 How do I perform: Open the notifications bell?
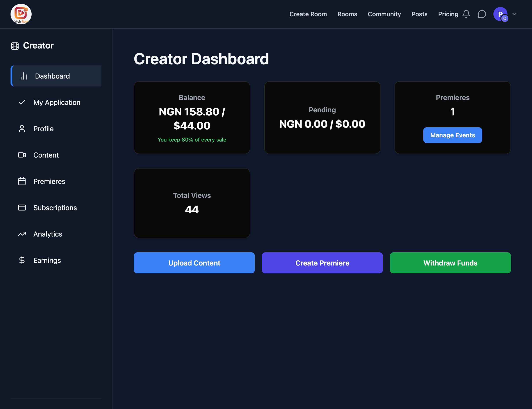click(466, 14)
